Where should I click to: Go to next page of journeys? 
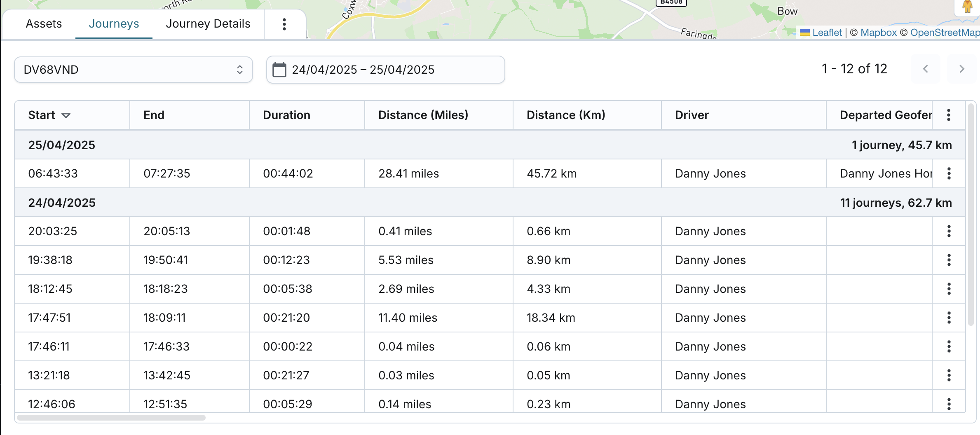click(x=961, y=69)
